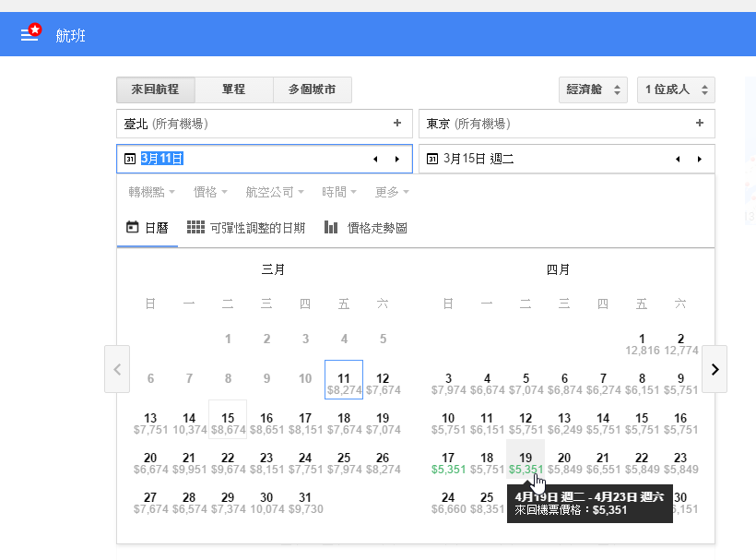
Task: Go to previous calendar months arrow
Action: (x=117, y=369)
